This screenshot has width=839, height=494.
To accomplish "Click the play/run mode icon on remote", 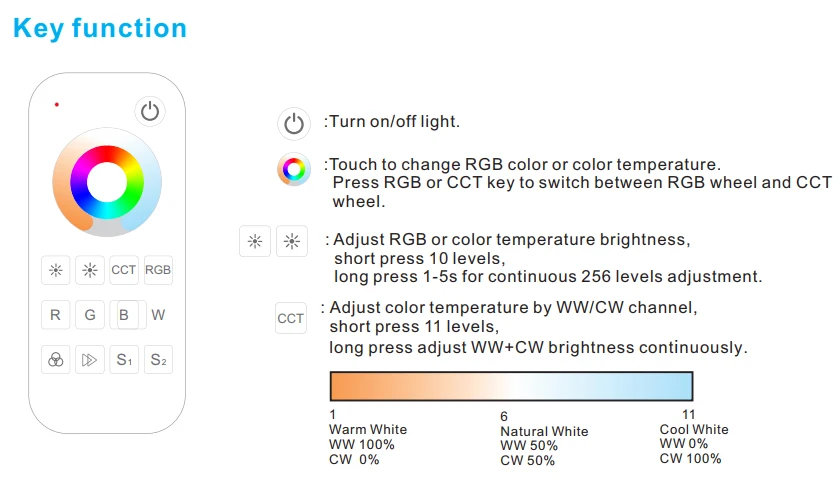I will pos(90,360).
